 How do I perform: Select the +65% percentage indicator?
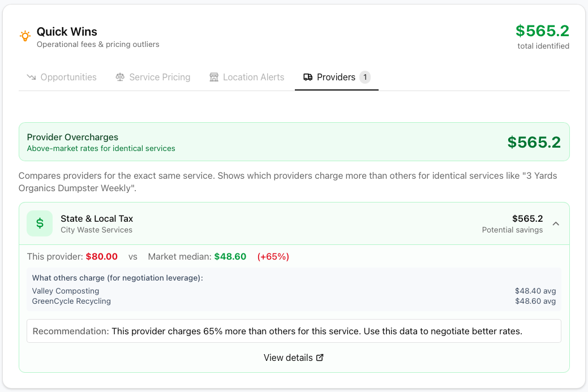tap(272, 256)
